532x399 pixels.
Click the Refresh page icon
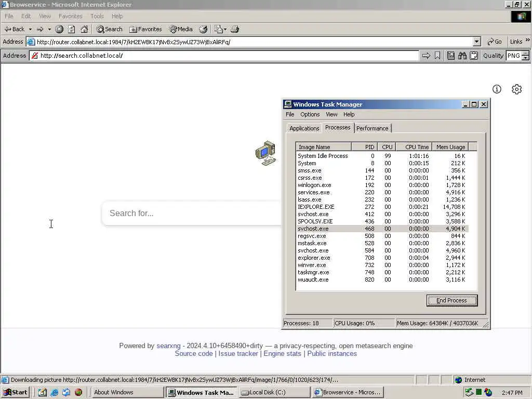(71, 29)
